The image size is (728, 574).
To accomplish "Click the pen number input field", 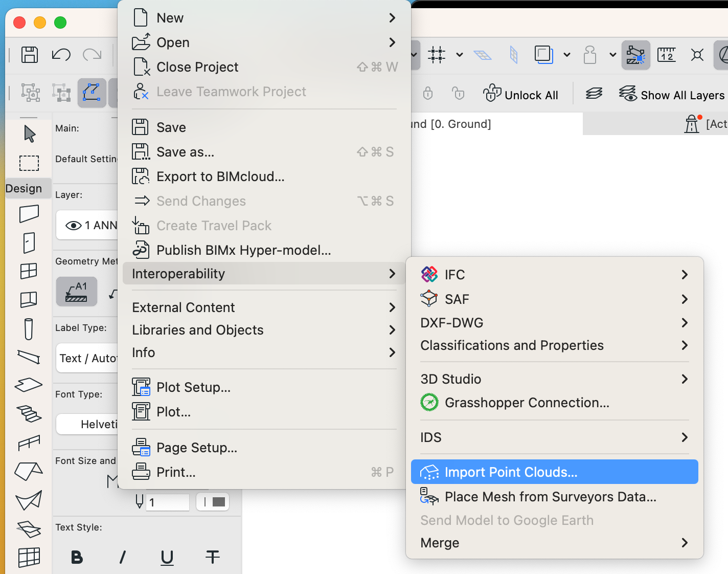I will pos(168,502).
